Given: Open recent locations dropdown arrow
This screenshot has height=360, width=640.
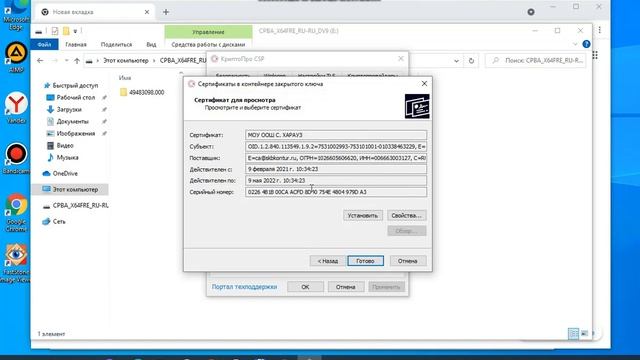Looking at the screenshot, I should [x=67, y=60].
